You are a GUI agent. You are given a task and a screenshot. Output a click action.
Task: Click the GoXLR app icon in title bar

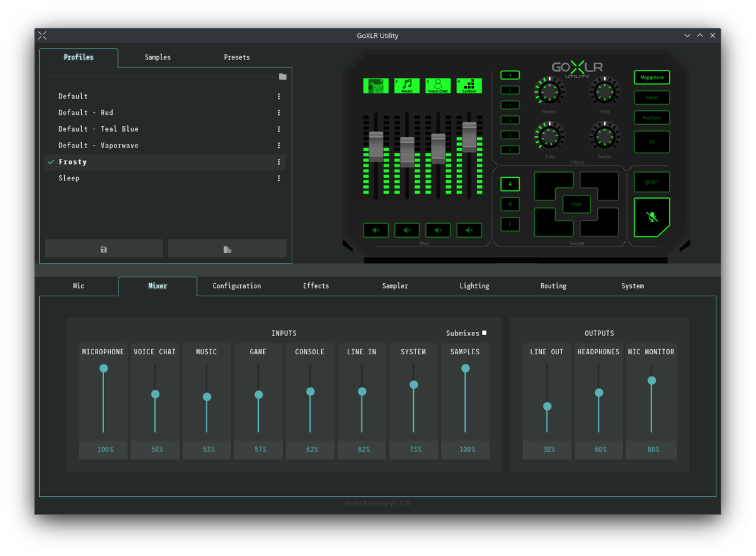click(x=42, y=35)
